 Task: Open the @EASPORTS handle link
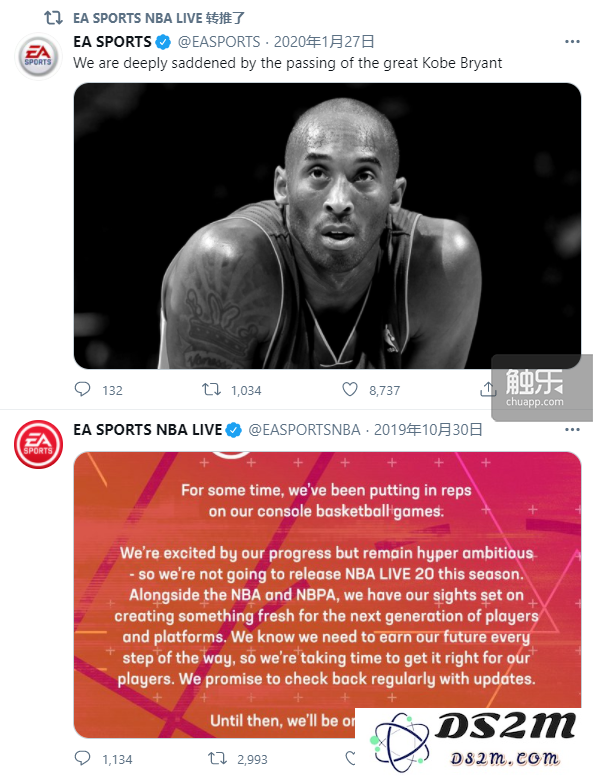coord(219,42)
